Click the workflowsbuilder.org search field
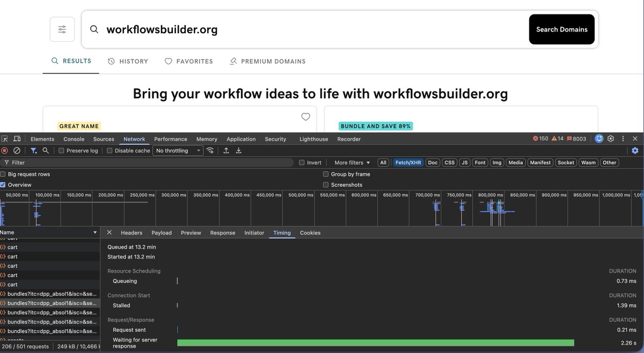Image resolution: width=644 pixels, height=353 pixels. 305,30
